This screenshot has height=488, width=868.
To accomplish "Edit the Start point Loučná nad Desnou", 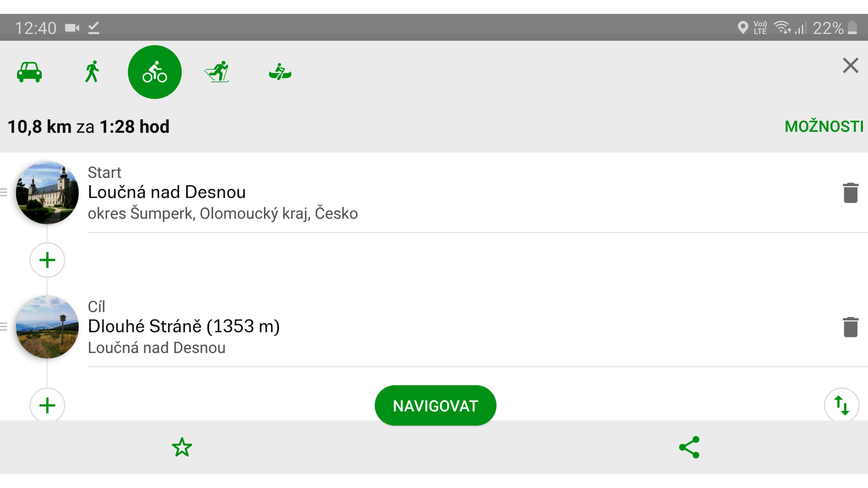I will point(222,193).
